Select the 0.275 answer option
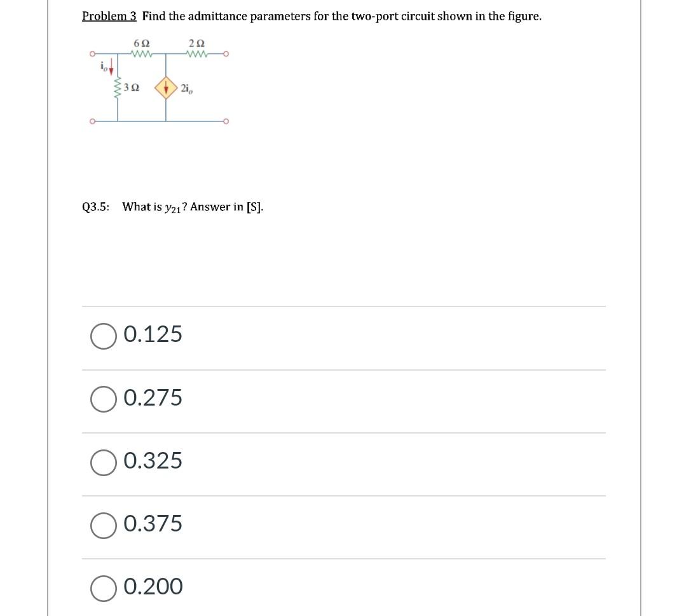The image size is (677, 616). tap(103, 400)
